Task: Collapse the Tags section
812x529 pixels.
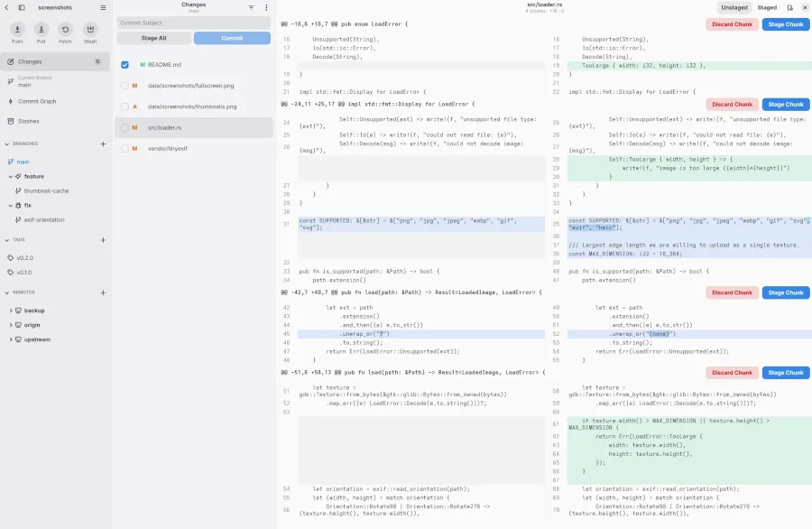Action: [6, 240]
